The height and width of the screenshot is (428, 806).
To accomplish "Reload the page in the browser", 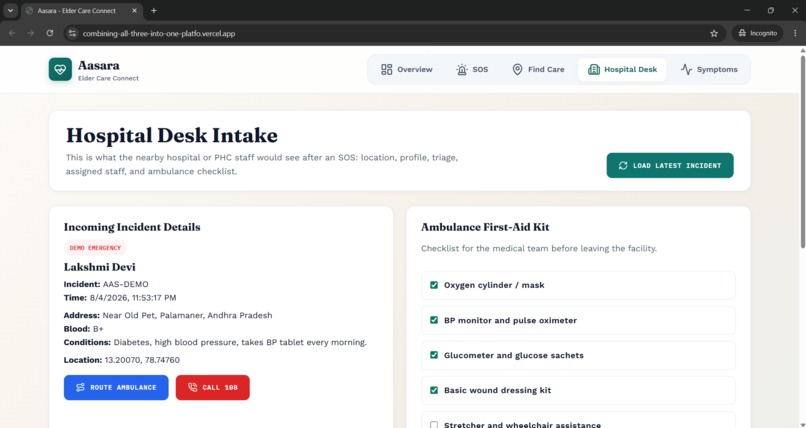I will tap(50, 33).
